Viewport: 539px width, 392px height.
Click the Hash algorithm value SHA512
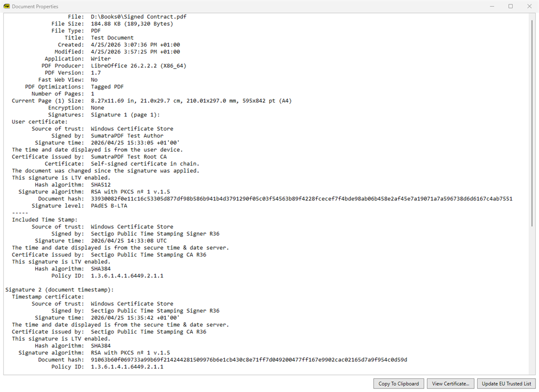pos(101,185)
